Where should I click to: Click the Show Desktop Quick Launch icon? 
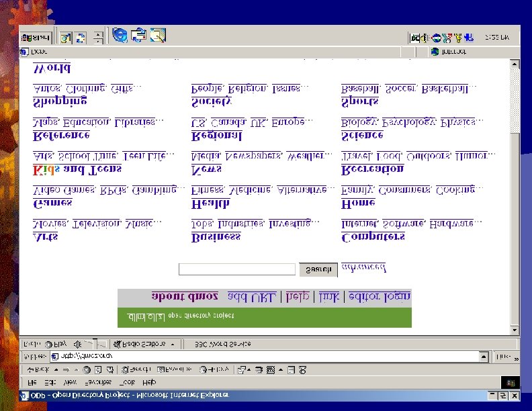158,36
